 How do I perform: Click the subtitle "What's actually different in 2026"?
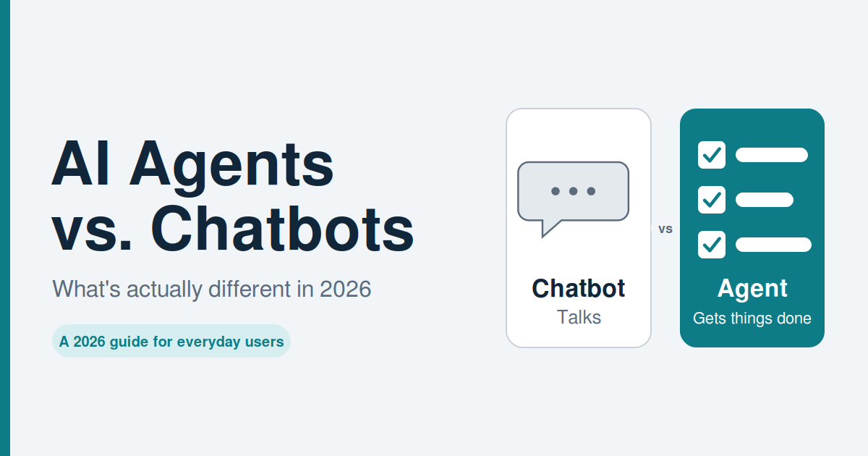[x=212, y=290]
